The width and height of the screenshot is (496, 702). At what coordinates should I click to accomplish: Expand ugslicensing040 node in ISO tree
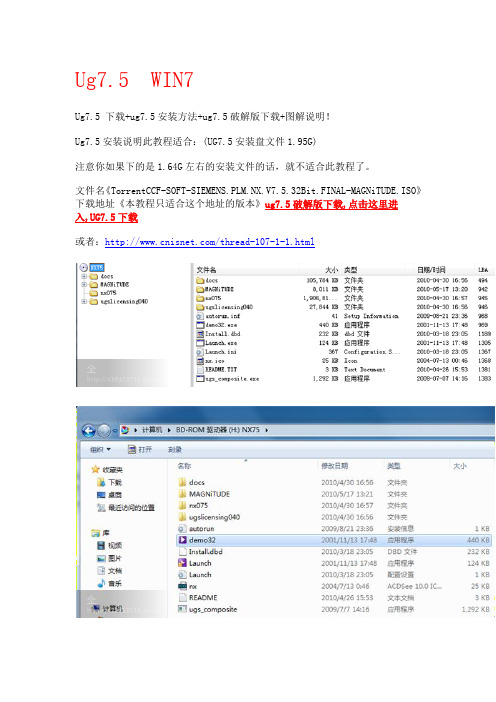(x=84, y=301)
